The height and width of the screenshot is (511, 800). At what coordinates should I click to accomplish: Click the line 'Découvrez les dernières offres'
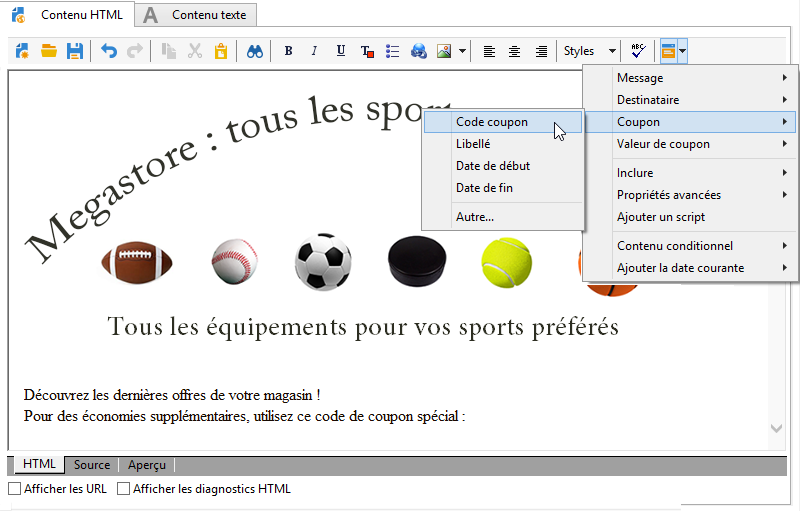[x=172, y=395]
